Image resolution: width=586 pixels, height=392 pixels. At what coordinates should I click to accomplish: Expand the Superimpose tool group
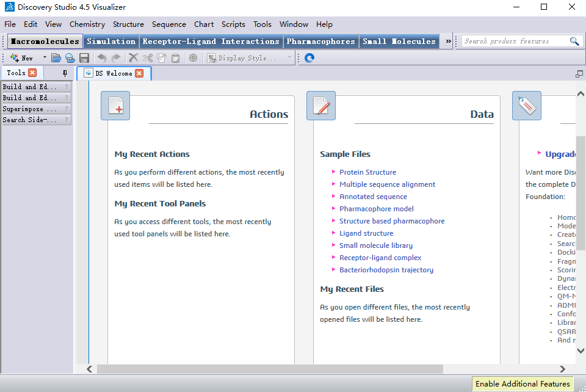click(36, 109)
